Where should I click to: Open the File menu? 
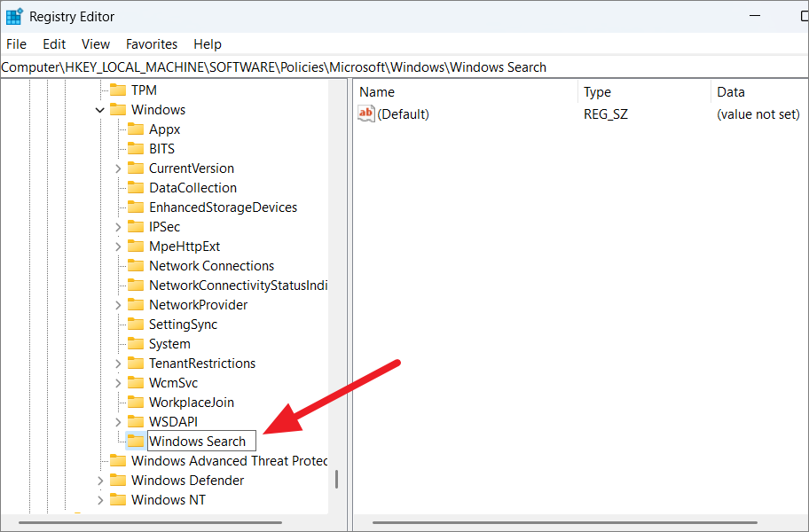pyautogui.click(x=16, y=44)
